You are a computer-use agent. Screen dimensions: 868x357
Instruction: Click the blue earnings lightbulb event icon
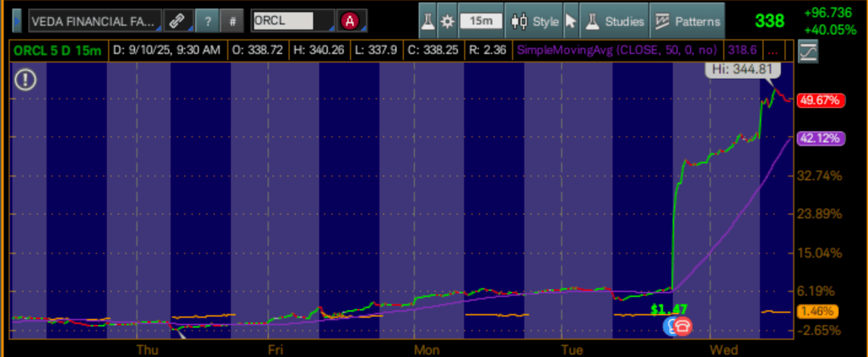click(670, 326)
